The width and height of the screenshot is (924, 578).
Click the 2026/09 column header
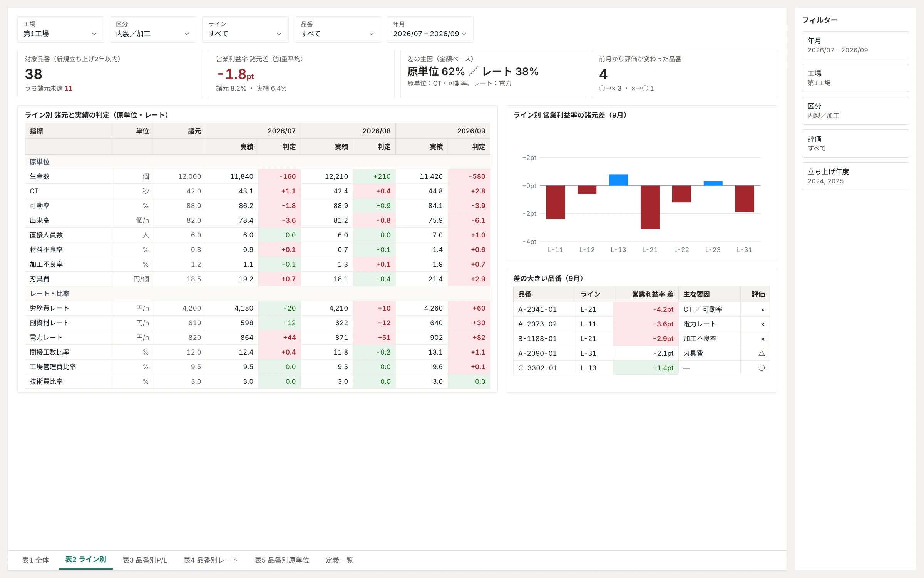pyautogui.click(x=443, y=131)
